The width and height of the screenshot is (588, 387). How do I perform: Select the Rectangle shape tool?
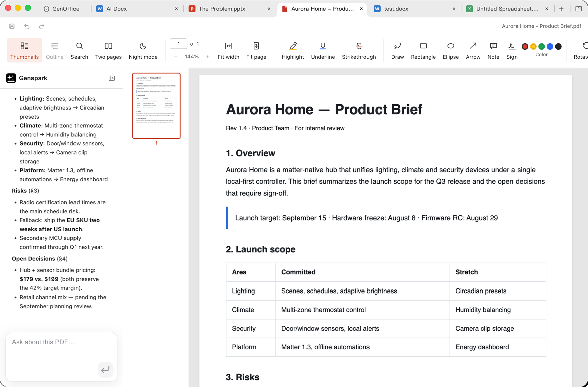click(x=423, y=50)
